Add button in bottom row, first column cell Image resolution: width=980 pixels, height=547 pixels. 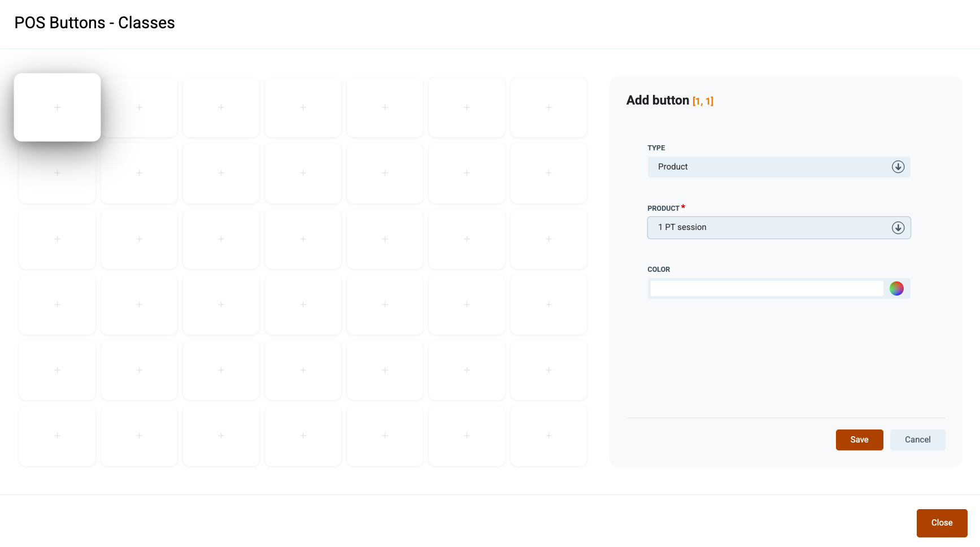point(57,436)
